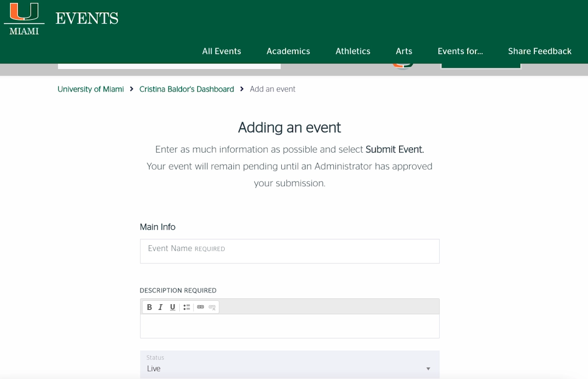The width and height of the screenshot is (588, 379).
Task: Go to the Academics section
Action: click(288, 51)
